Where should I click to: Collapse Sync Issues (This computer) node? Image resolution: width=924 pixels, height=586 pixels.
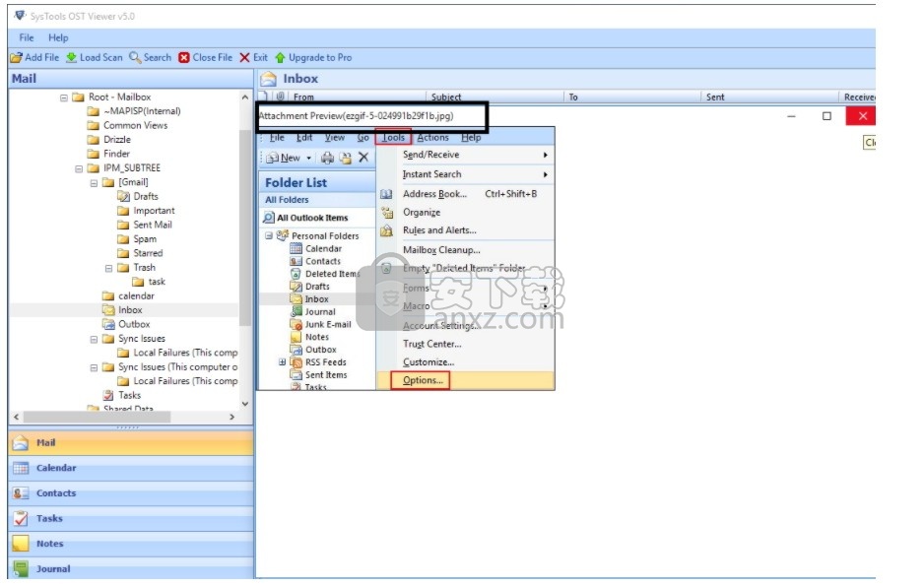point(94,368)
